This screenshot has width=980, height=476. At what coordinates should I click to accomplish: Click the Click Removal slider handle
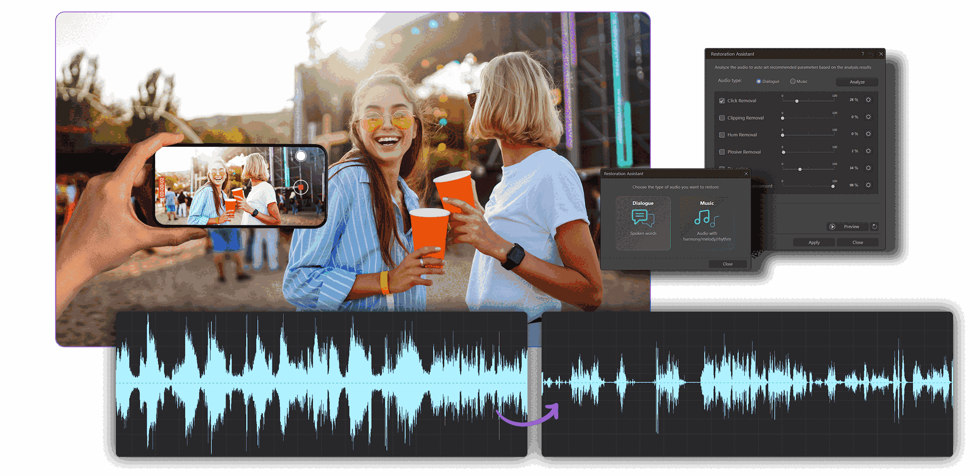click(797, 101)
